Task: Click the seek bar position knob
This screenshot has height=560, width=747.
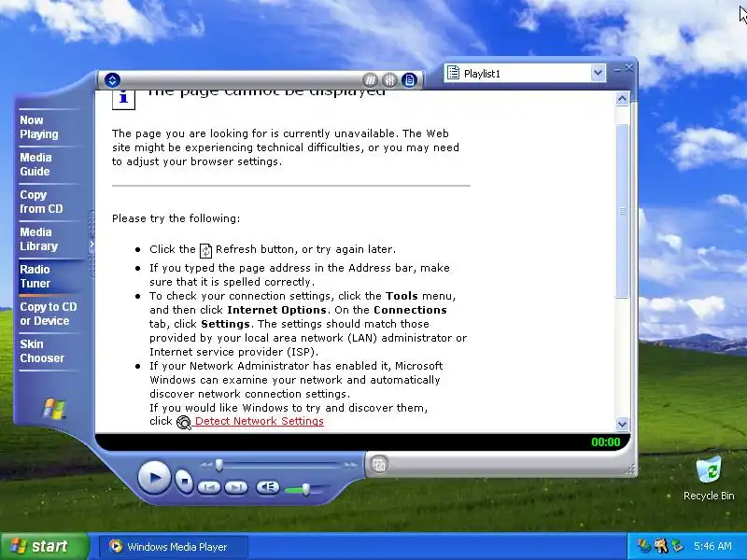Action: pyautogui.click(x=218, y=465)
